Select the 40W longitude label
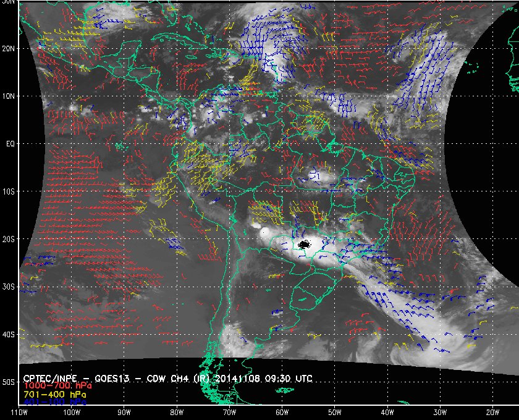Screen dimensions: 519x420 387,412
